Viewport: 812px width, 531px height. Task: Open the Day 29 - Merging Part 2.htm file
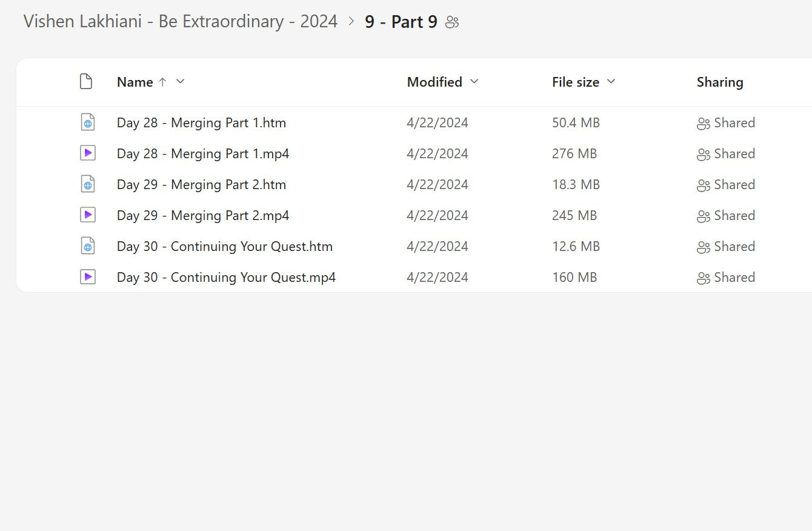pyautogui.click(x=201, y=185)
